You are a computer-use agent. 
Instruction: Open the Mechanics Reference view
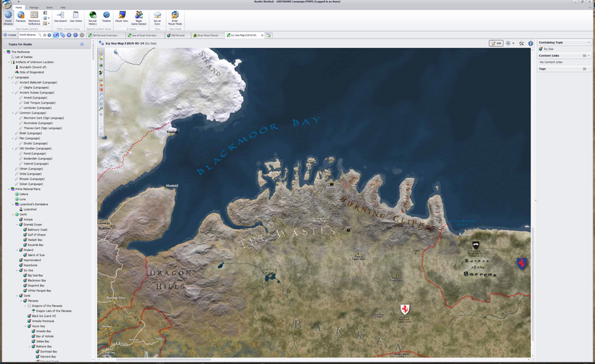click(34, 18)
